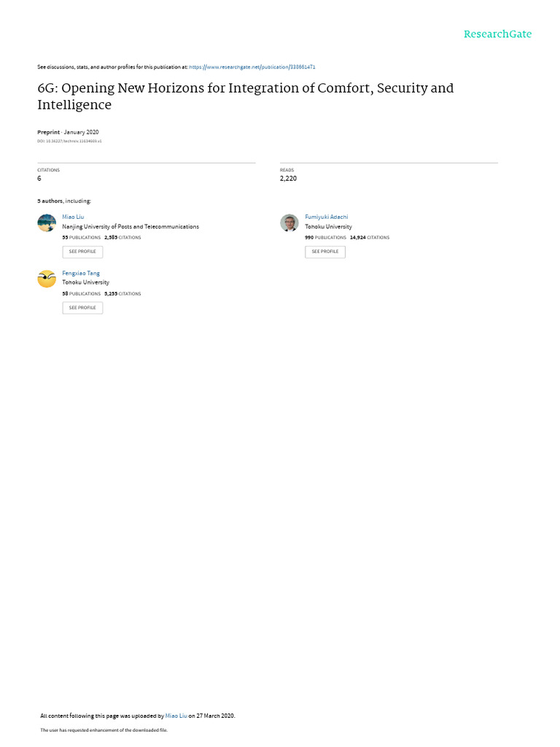The height and width of the screenshot is (747, 560).
Task: Click Miao Liu link in upload notice
Action: (176, 716)
